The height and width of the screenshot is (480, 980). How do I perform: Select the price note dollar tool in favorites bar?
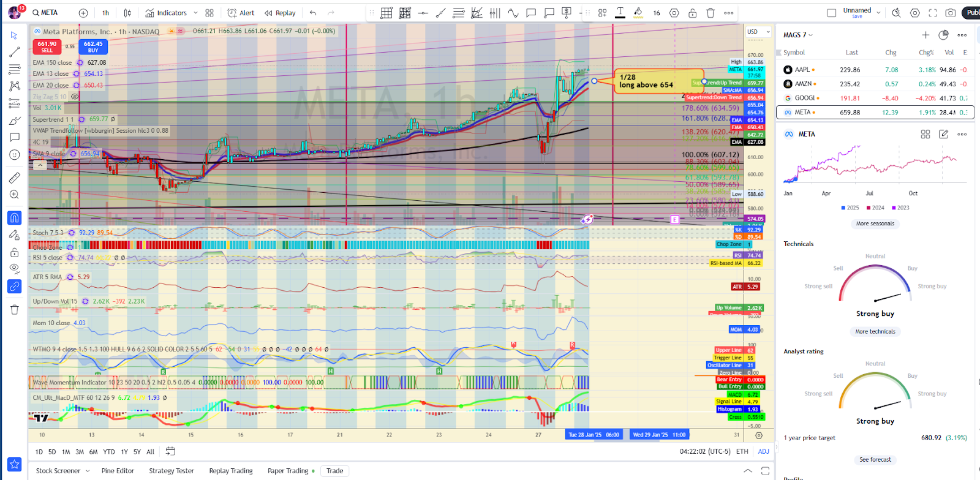[x=567, y=13]
